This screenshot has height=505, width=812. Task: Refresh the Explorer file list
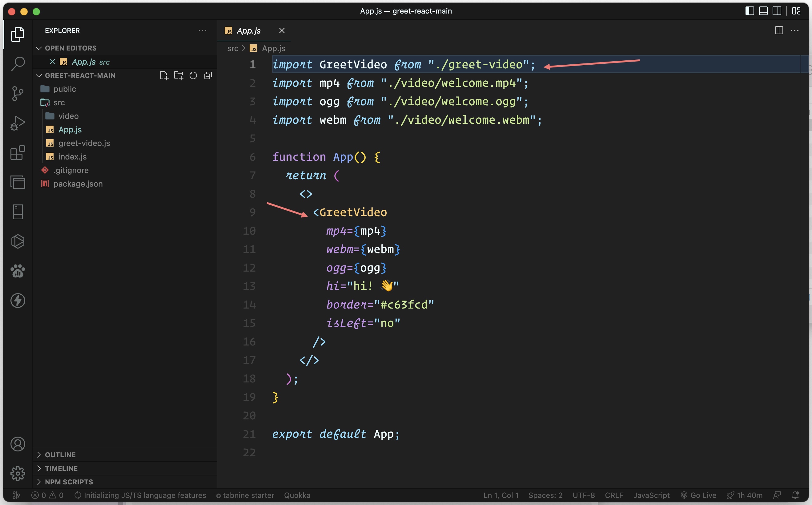193,75
